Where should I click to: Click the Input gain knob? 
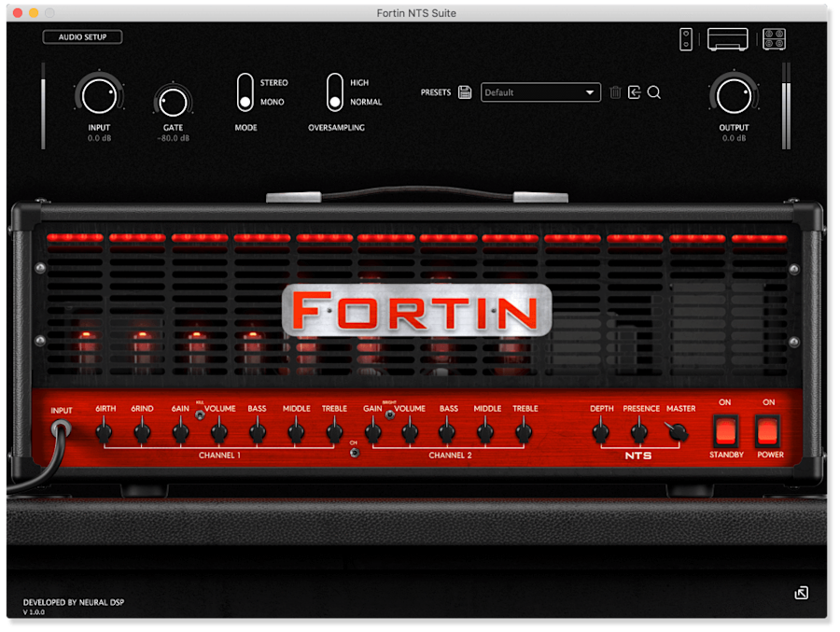[99, 95]
